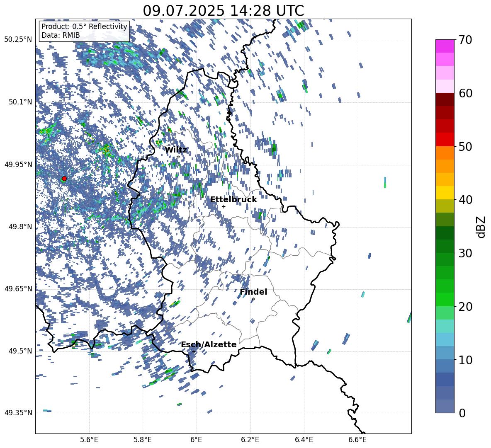Click the 10 colorbar tick label

click(465, 360)
